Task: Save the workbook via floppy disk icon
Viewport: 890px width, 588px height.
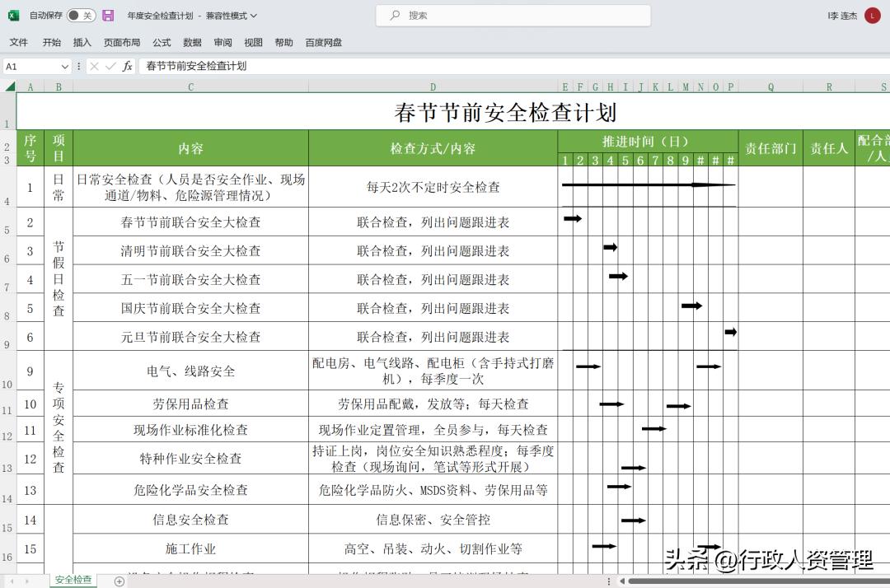Action: [108, 15]
